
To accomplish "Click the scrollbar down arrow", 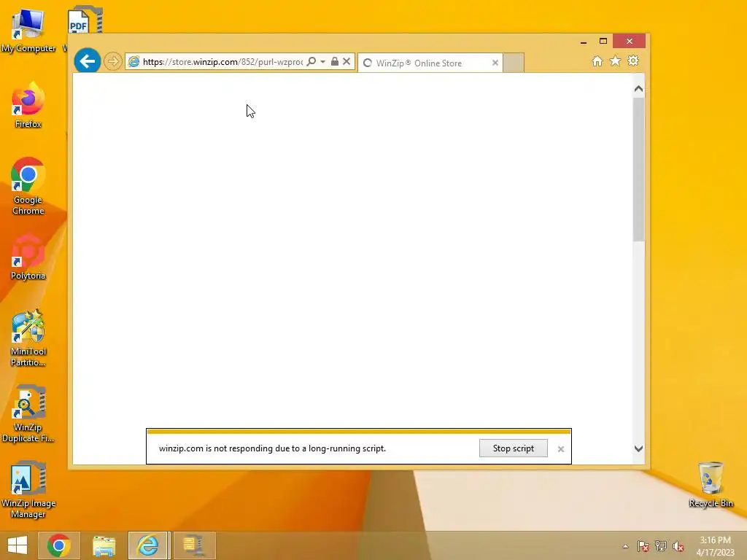I will (x=639, y=448).
